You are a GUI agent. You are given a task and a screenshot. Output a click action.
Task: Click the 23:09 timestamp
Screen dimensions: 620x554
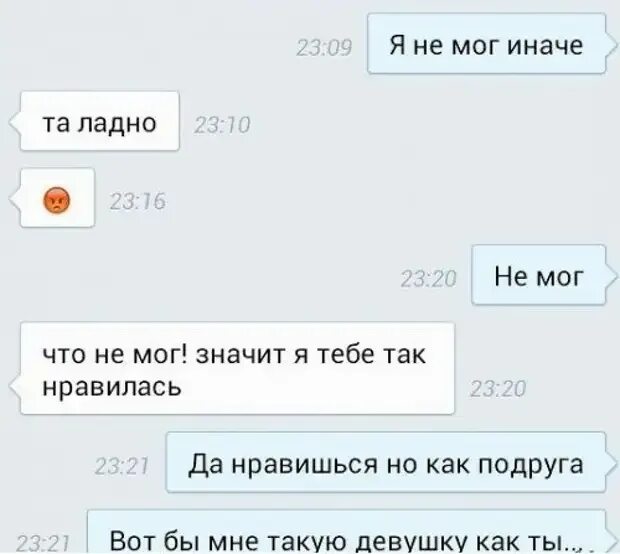point(324,49)
